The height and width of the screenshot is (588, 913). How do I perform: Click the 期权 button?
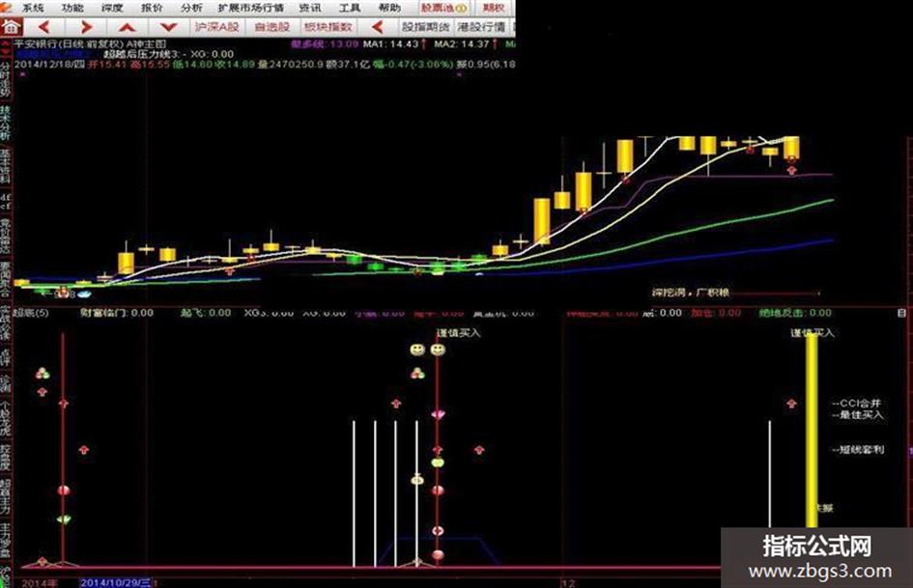tap(494, 8)
